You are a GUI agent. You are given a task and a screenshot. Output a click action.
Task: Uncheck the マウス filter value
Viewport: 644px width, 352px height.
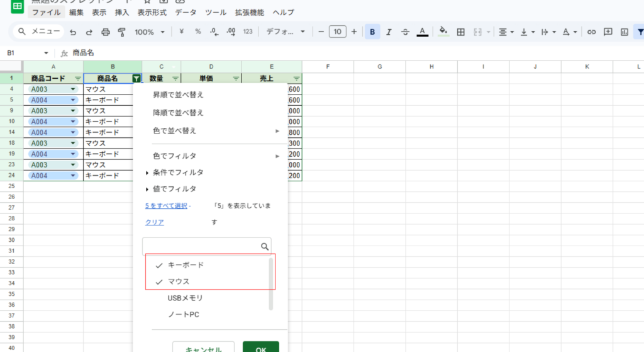(x=159, y=281)
